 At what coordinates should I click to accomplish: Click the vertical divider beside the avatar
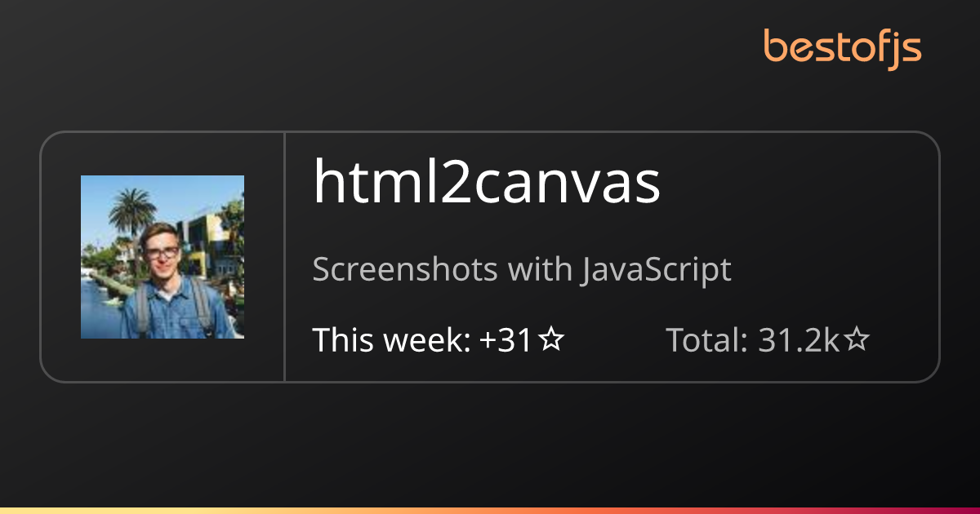click(284, 257)
